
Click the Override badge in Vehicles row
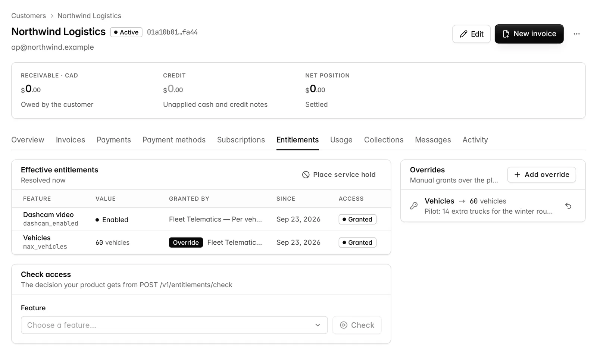(x=186, y=242)
